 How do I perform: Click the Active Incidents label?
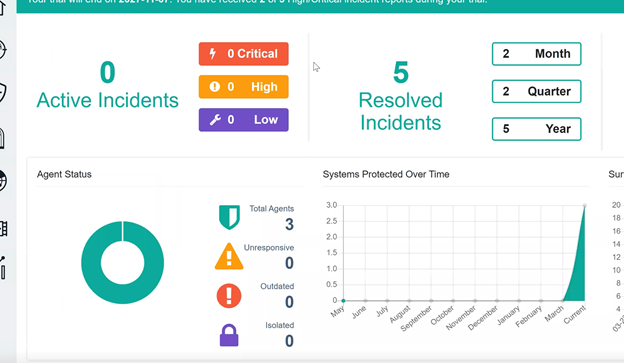click(x=107, y=100)
